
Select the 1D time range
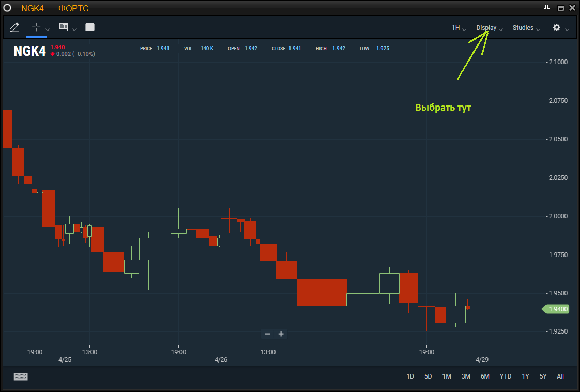[x=410, y=376]
